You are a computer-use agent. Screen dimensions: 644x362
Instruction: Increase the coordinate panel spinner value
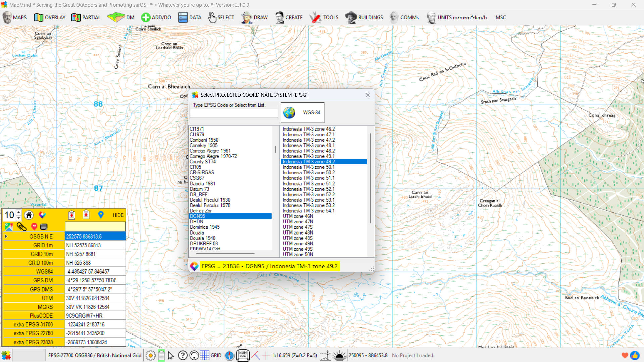click(19, 212)
